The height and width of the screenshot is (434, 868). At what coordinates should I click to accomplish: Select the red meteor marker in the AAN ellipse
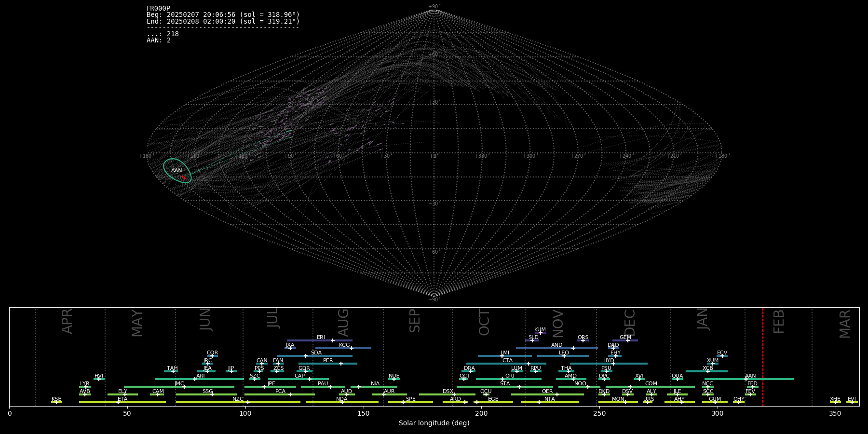click(183, 177)
